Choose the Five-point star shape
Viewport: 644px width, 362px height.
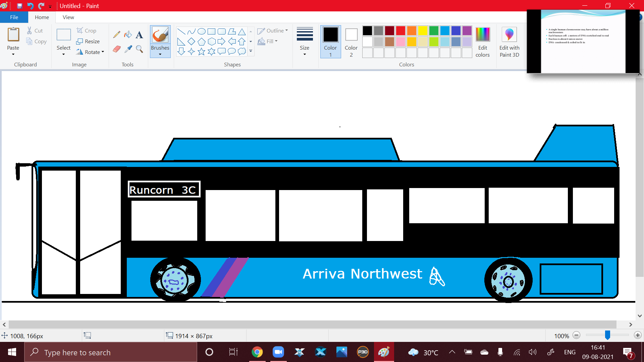(201, 52)
